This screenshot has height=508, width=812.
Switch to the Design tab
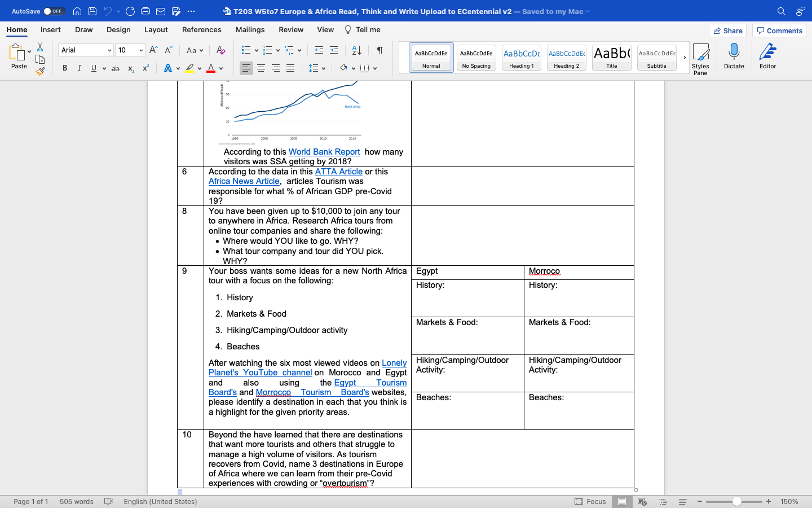(x=118, y=29)
